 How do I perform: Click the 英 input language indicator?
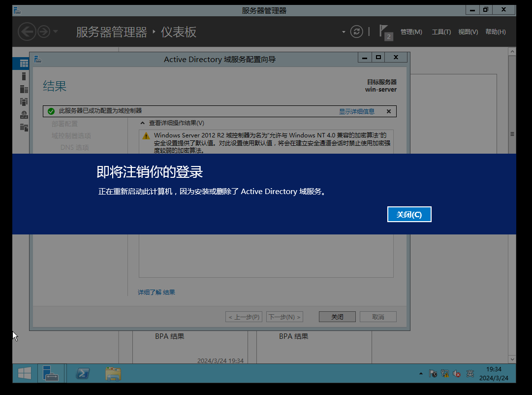(470, 374)
